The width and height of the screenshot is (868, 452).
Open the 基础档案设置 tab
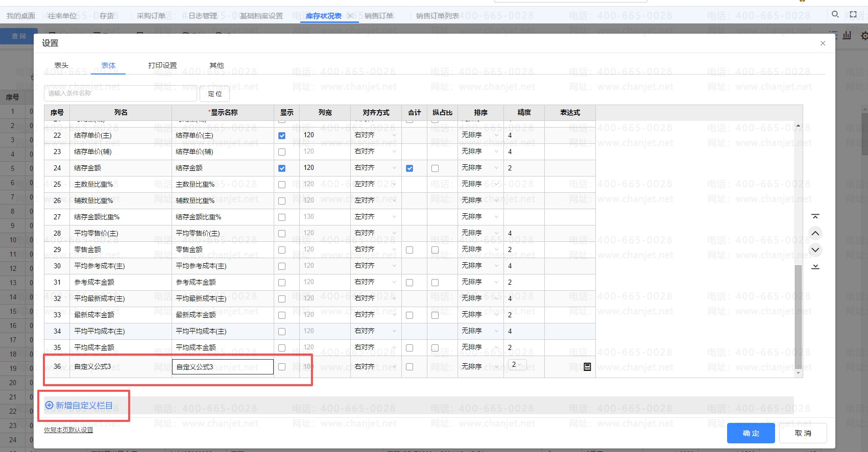pos(261,16)
